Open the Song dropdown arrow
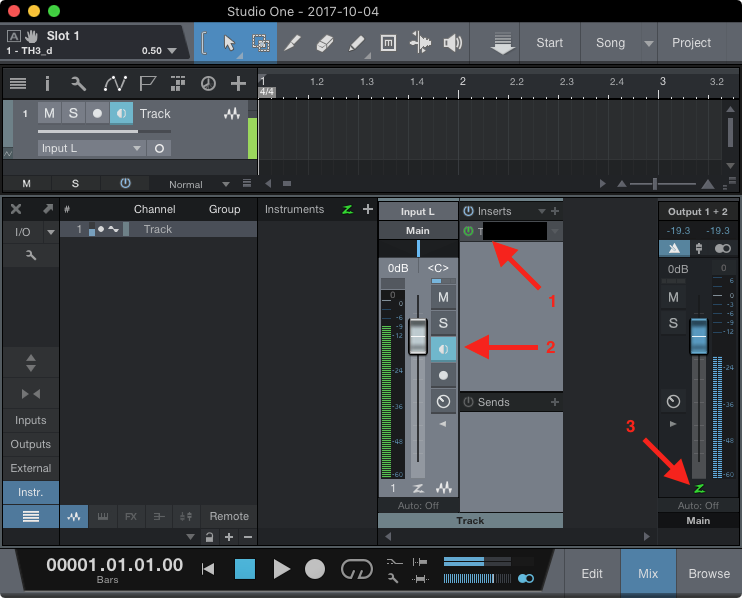Screen dimensions: 742x598 (x=649, y=43)
